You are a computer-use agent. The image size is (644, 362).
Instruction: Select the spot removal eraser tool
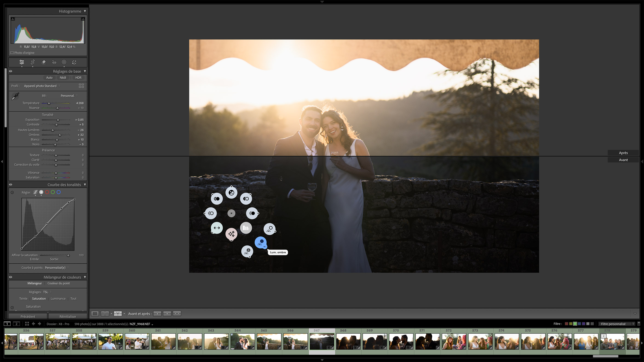pyautogui.click(x=44, y=62)
